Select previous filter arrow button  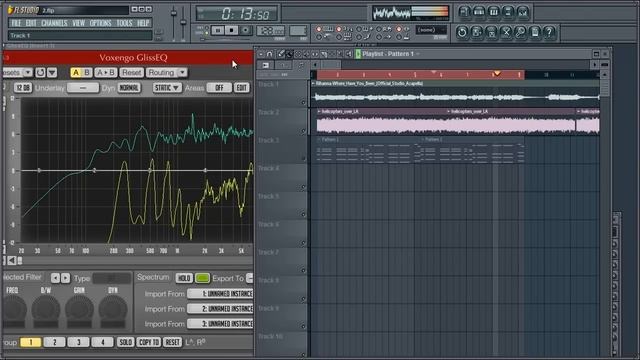55,278
